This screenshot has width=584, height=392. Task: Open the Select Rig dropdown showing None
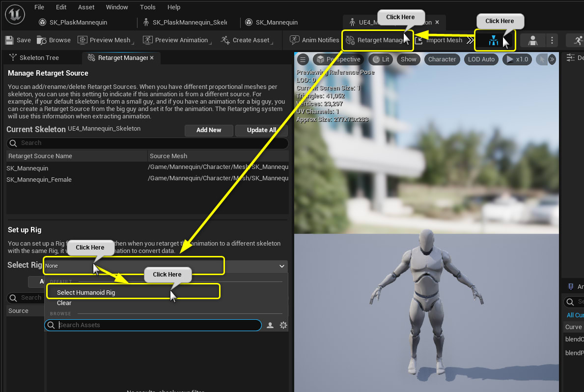pyautogui.click(x=166, y=266)
